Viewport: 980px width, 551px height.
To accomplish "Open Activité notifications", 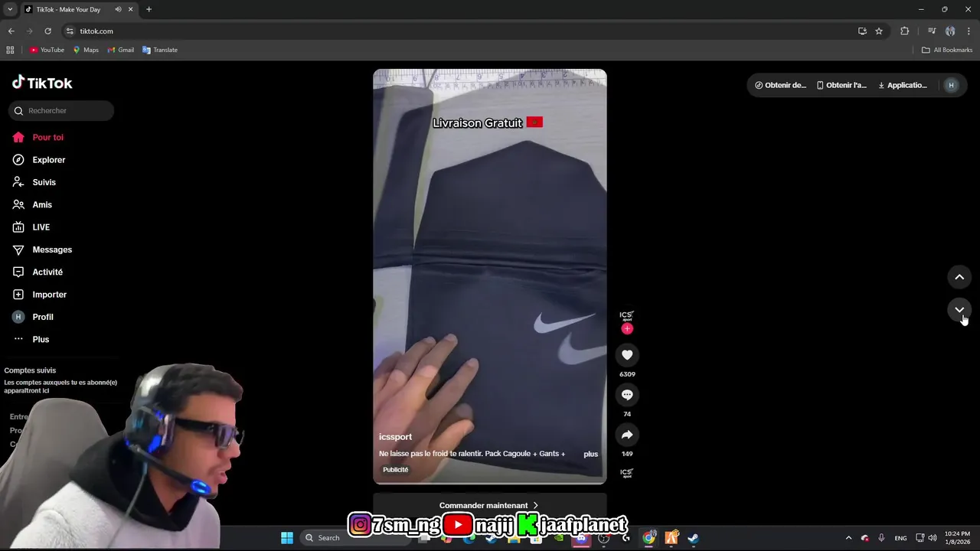I will [x=38, y=272].
